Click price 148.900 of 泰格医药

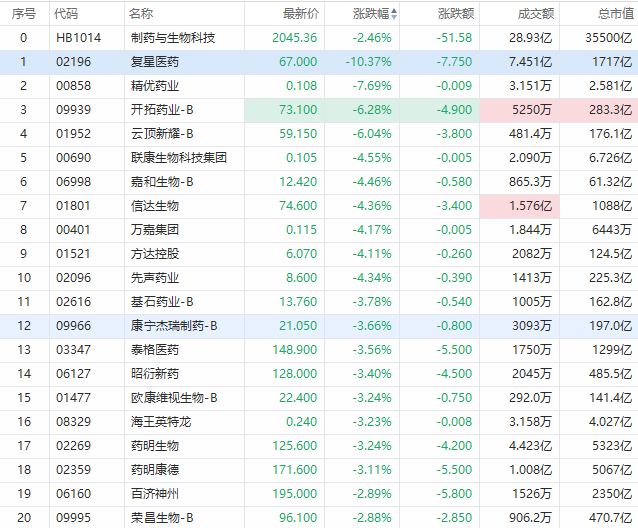click(x=295, y=350)
